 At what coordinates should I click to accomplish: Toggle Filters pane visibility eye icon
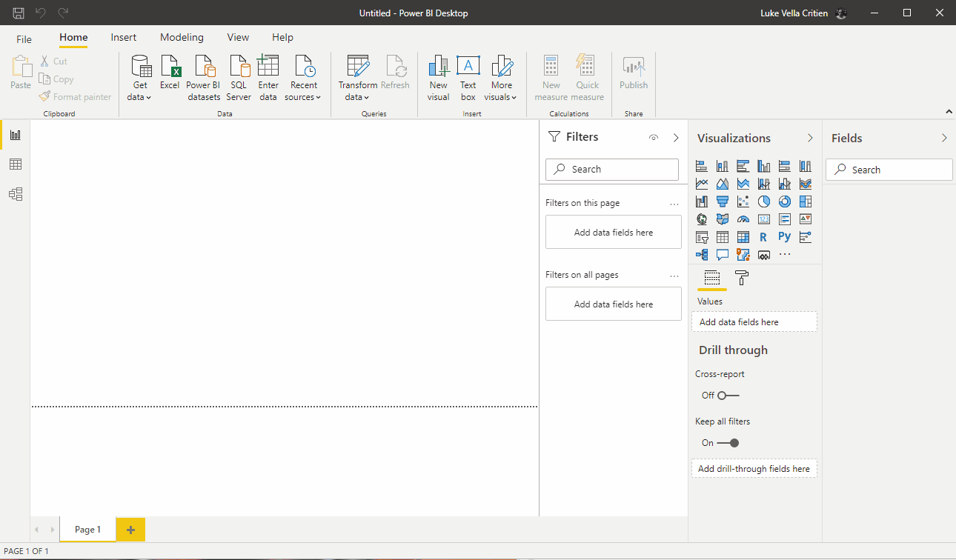653,138
